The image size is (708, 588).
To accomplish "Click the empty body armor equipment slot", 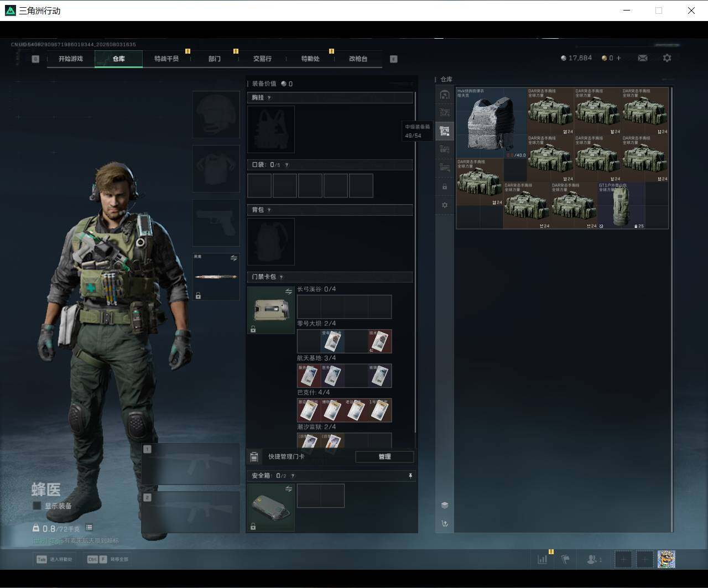I will point(216,169).
